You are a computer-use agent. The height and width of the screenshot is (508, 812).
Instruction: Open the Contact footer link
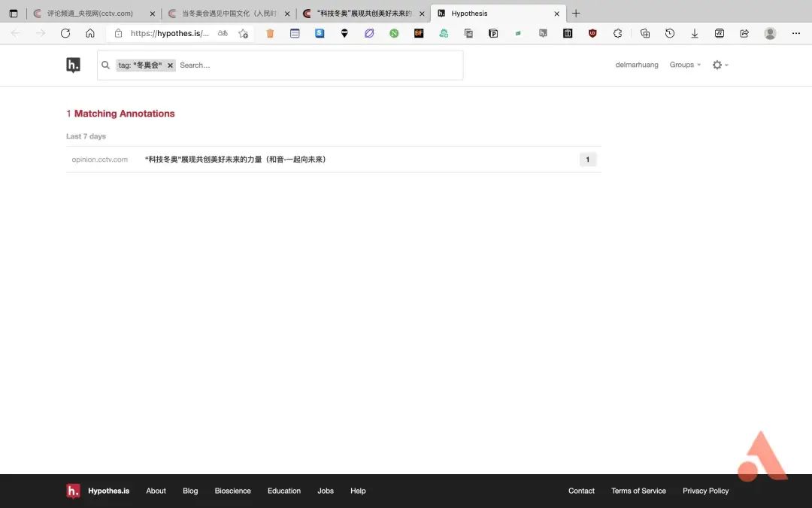[581, 491]
